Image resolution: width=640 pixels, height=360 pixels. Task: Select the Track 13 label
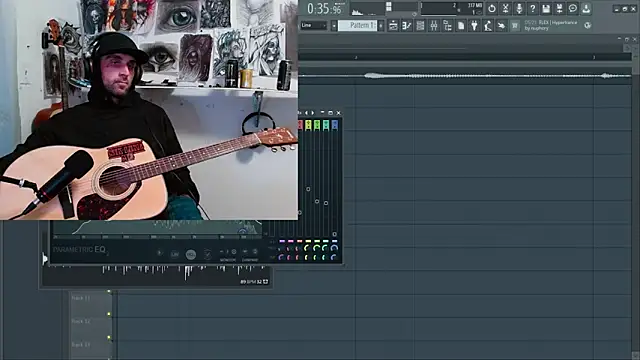pos(81,344)
